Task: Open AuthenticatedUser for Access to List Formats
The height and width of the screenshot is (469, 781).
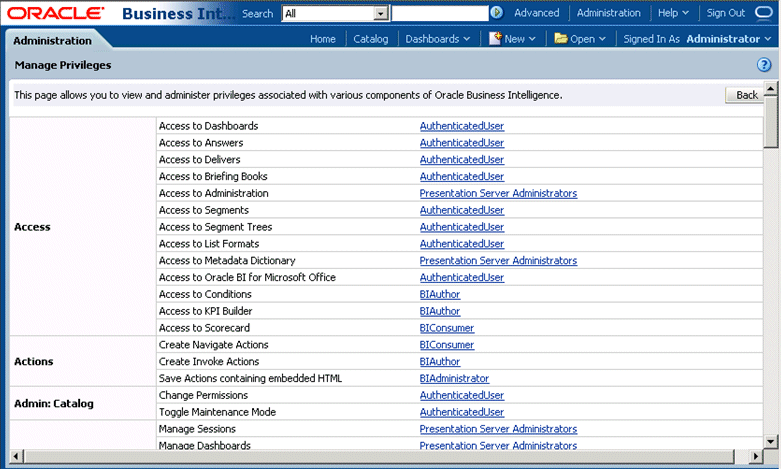Action: coord(462,244)
